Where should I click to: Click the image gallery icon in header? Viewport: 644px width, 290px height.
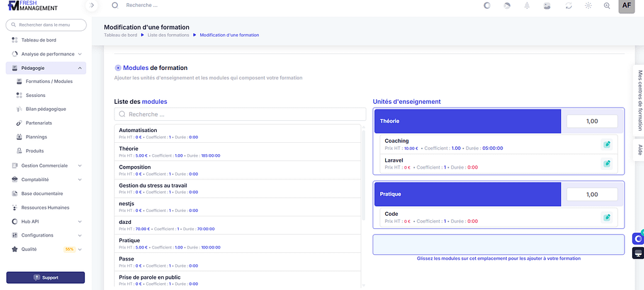tap(547, 5)
